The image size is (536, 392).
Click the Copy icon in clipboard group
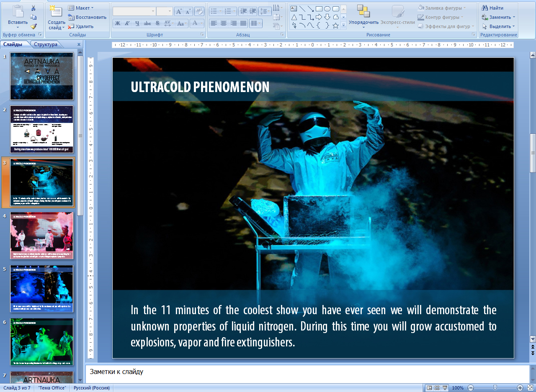click(x=33, y=17)
